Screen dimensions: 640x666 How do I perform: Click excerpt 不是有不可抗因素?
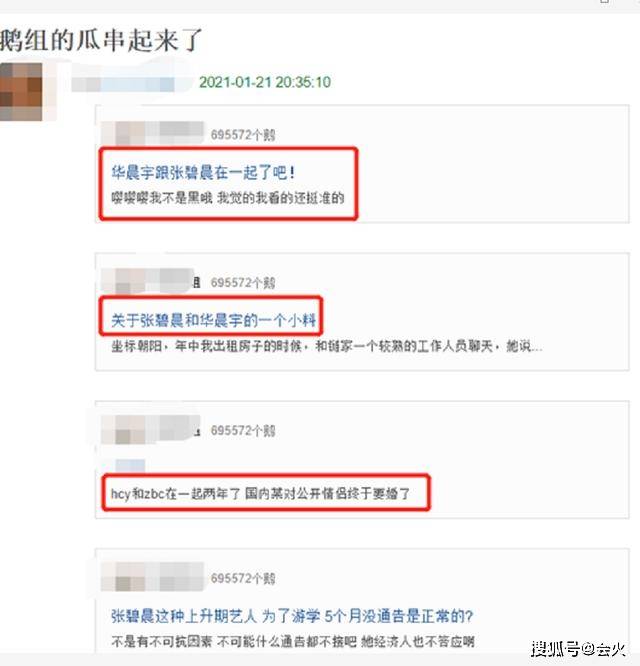pos(161,641)
